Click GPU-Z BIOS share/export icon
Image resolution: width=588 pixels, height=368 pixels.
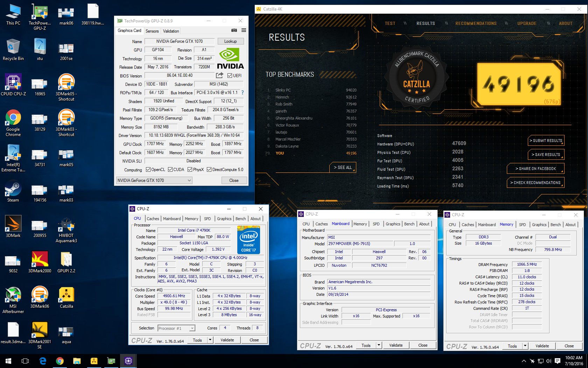(219, 75)
